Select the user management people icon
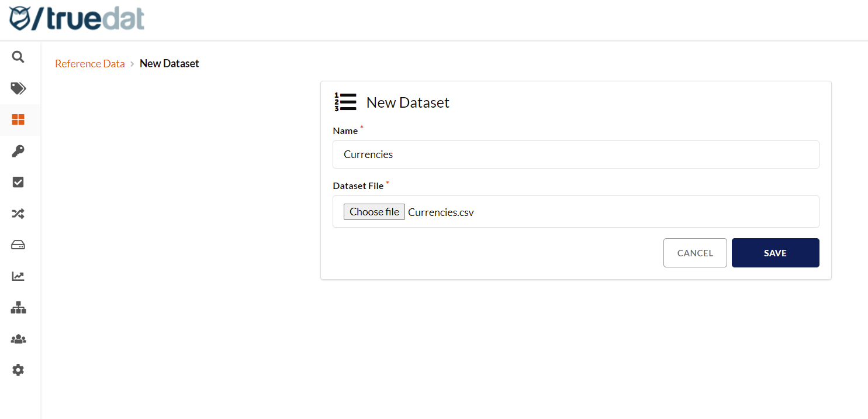Viewport: 868px width, 419px height. tap(18, 339)
